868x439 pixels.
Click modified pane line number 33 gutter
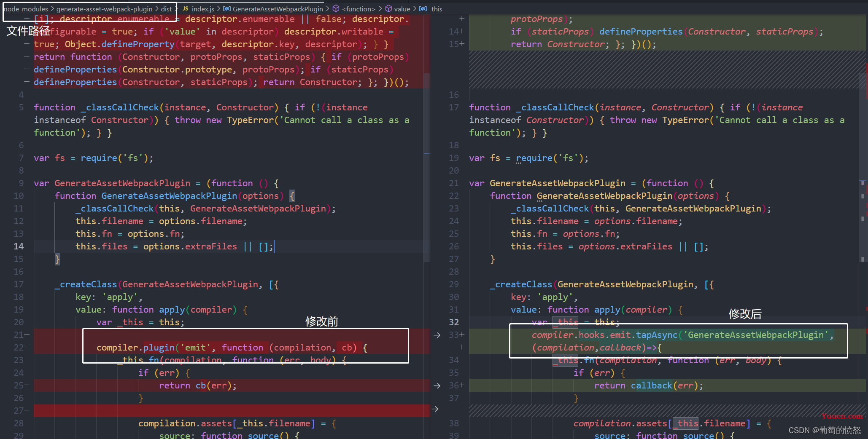click(454, 335)
